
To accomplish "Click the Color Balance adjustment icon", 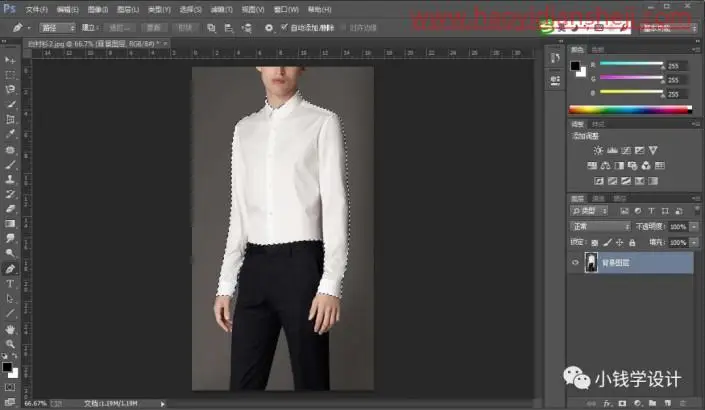I will pyautogui.click(x=605, y=166).
